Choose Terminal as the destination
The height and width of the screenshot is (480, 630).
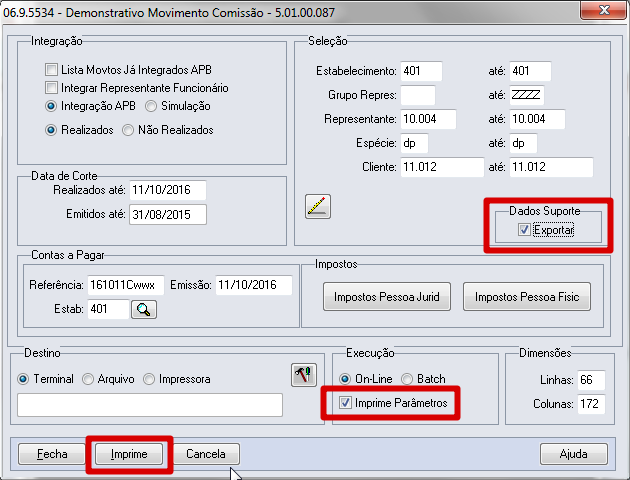[23, 379]
